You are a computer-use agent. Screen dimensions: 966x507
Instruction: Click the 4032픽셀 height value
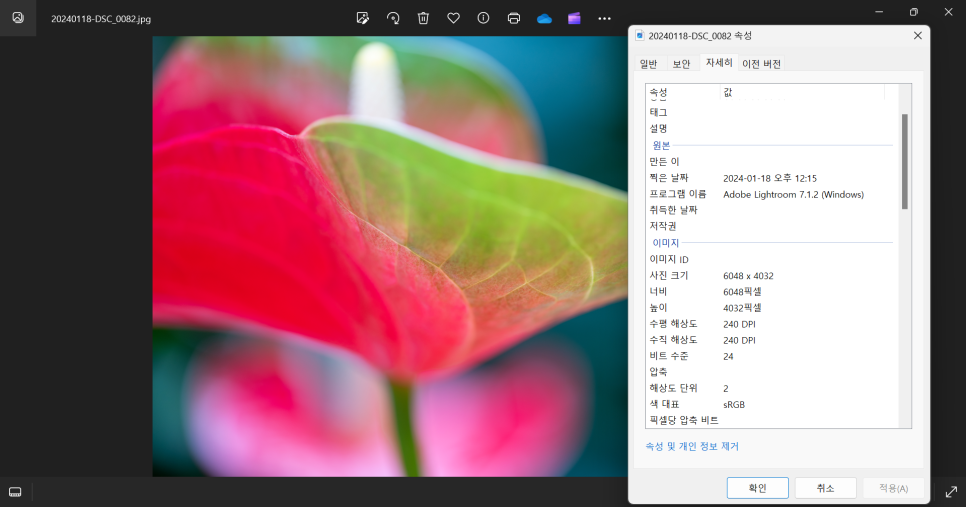click(742, 307)
